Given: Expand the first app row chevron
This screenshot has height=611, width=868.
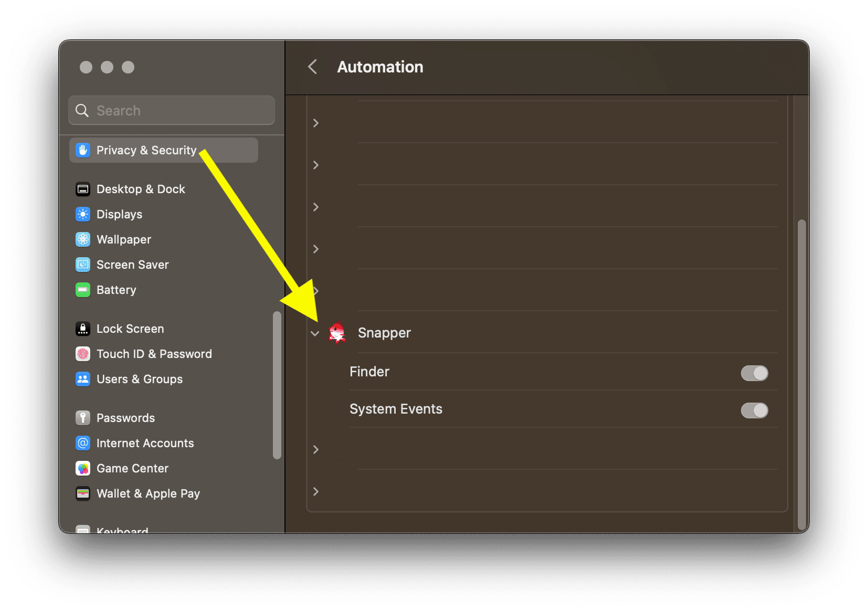Looking at the screenshot, I should click(315, 123).
